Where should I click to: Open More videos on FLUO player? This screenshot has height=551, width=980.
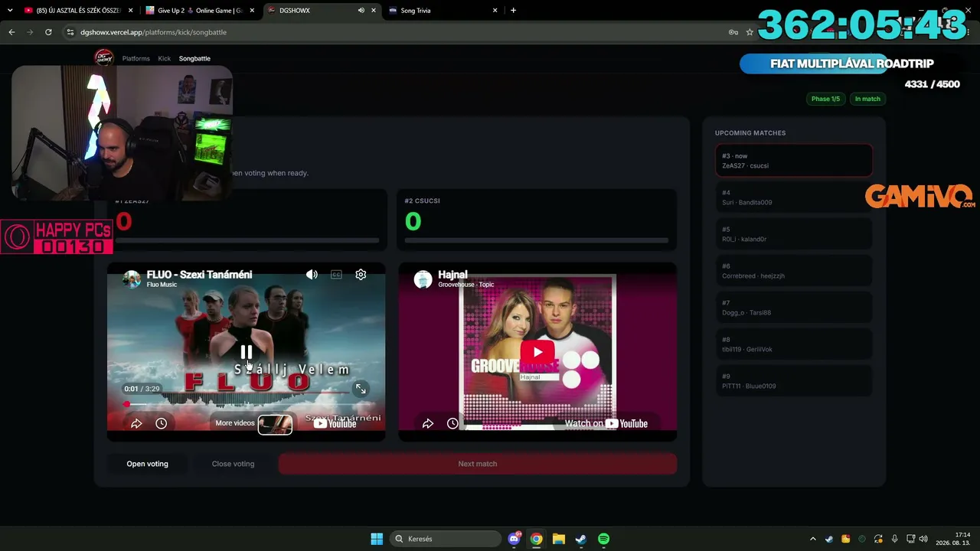(253, 423)
